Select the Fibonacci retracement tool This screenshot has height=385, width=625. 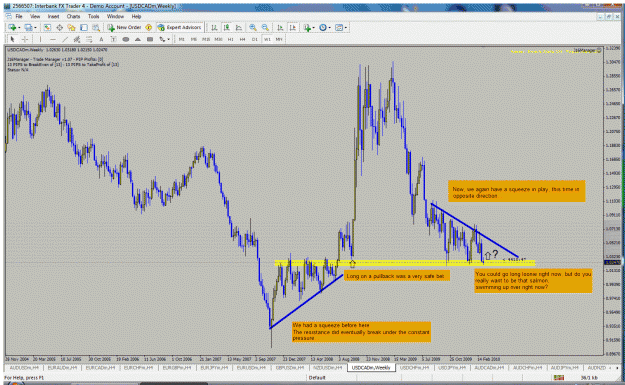point(89,39)
